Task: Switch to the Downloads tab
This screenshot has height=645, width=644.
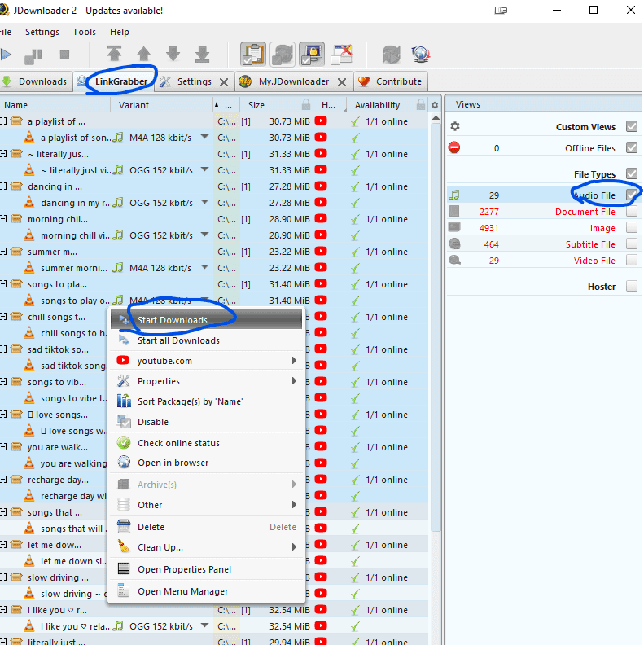Action: pyautogui.click(x=35, y=81)
